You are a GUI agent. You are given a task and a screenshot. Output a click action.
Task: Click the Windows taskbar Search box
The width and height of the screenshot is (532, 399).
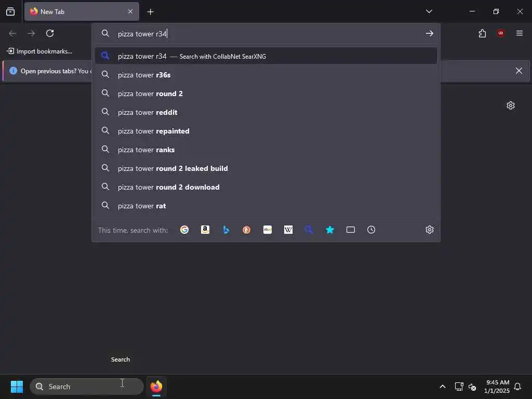click(87, 387)
